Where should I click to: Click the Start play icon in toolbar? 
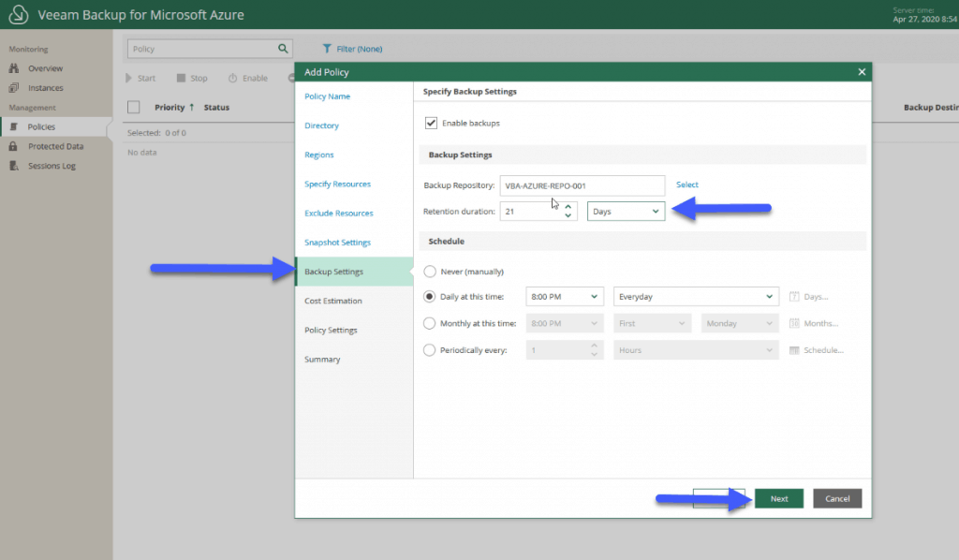128,79
